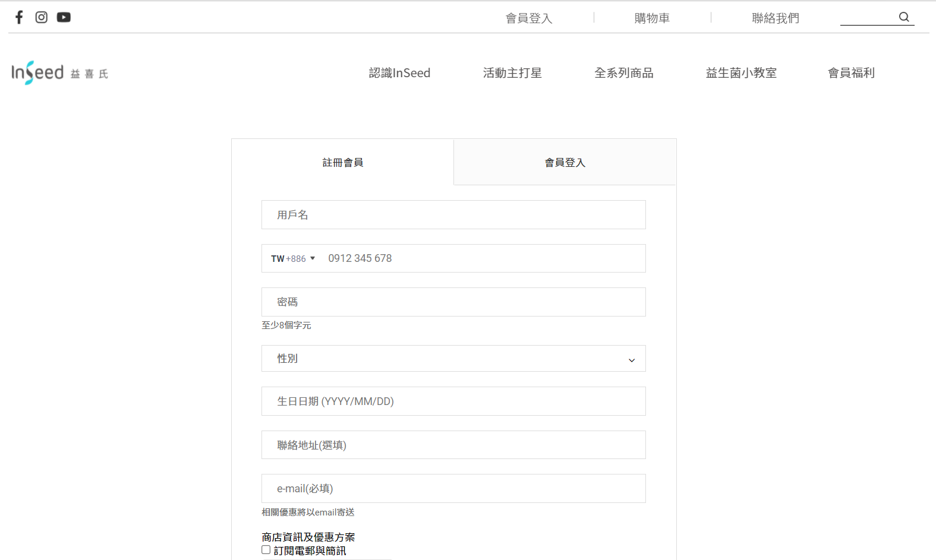Open the TW +886 country code dropdown
936x560 pixels.
[293, 259]
